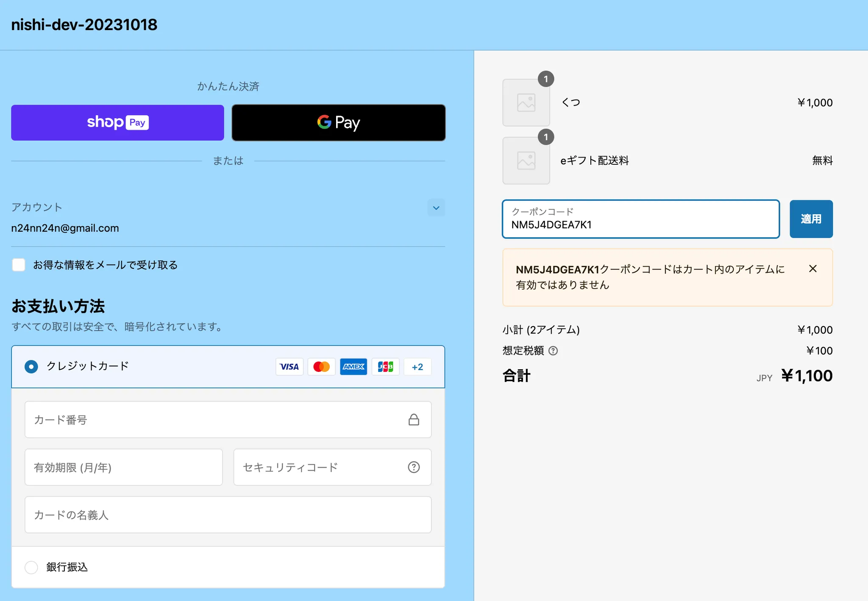The height and width of the screenshot is (601, 868).
Task: Select the 銀行振込 payment option
Action: [x=31, y=567]
